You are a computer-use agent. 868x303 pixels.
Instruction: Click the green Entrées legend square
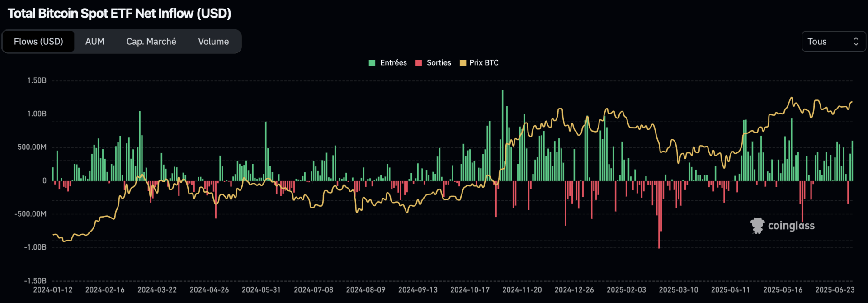pyautogui.click(x=372, y=63)
